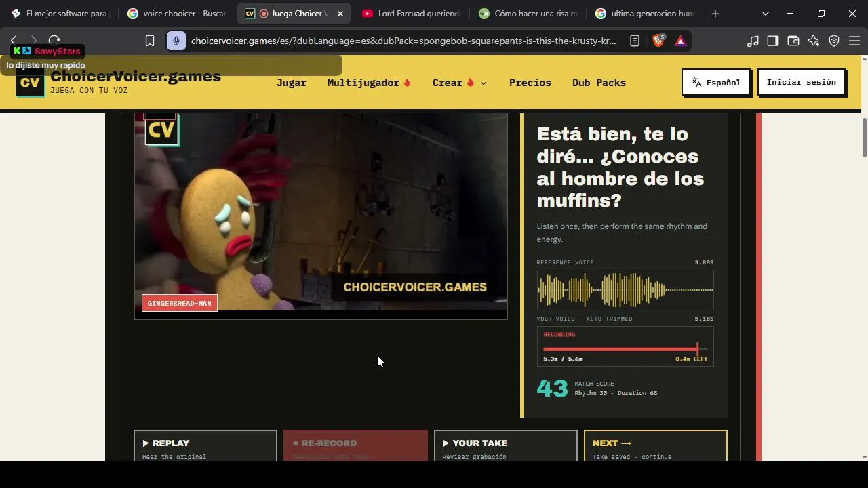Click the 'lo dijiste muy rapido' caption
The height and width of the screenshot is (488, 868).
pos(46,66)
